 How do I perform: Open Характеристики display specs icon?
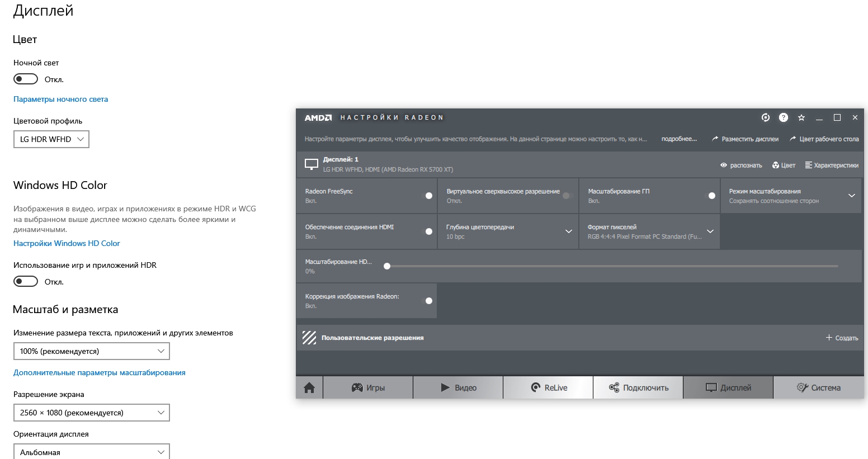(x=808, y=165)
